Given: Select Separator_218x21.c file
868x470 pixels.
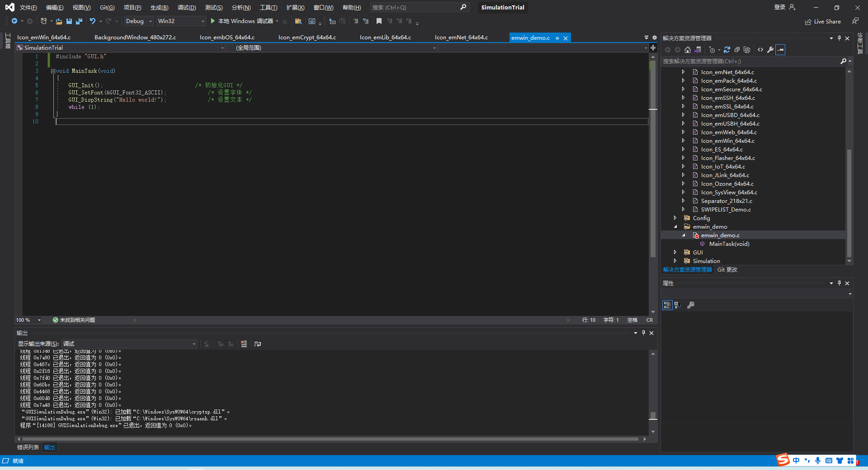Looking at the screenshot, I should [x=726, y=201].
